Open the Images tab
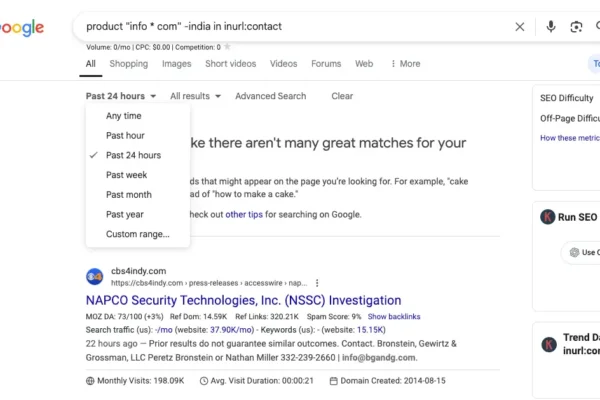Screen dimensions: 600x400 [x=176, y=64]
